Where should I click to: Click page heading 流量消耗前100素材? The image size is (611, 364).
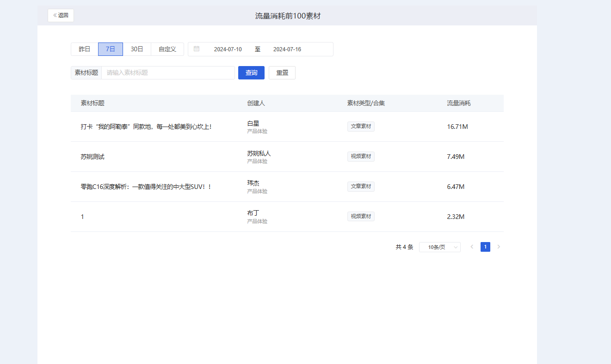click(288, 16)
